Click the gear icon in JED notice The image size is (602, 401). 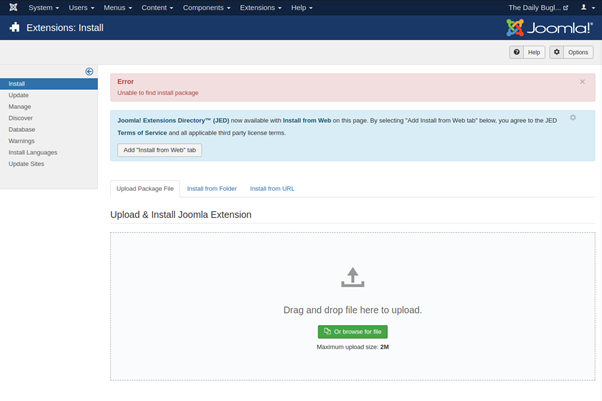pos(573,118)
